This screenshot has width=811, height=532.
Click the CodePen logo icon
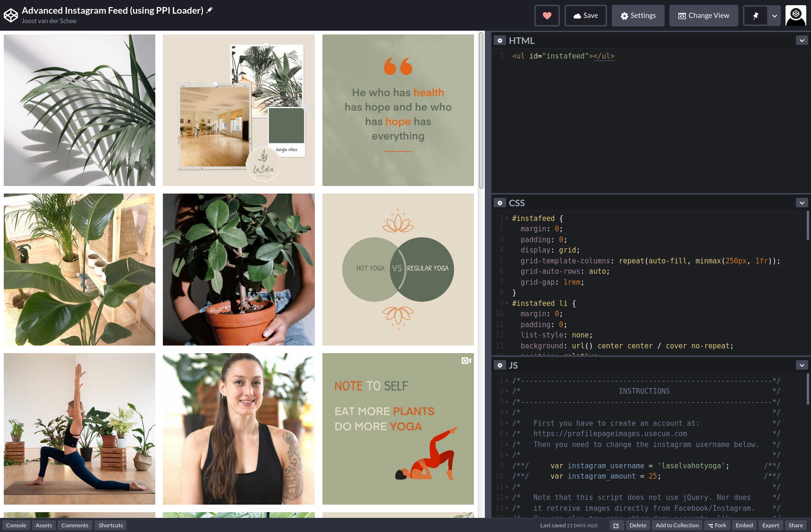[10, 16]
